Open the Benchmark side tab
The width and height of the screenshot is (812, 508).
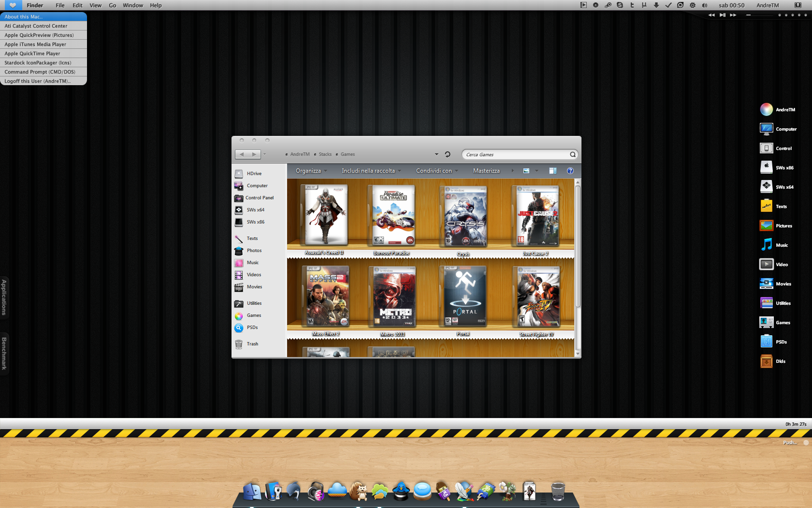point(4,354)
